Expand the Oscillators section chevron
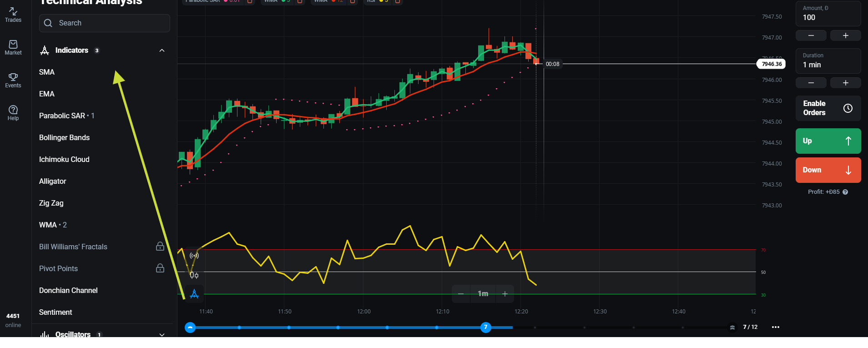 click(162, 334)
